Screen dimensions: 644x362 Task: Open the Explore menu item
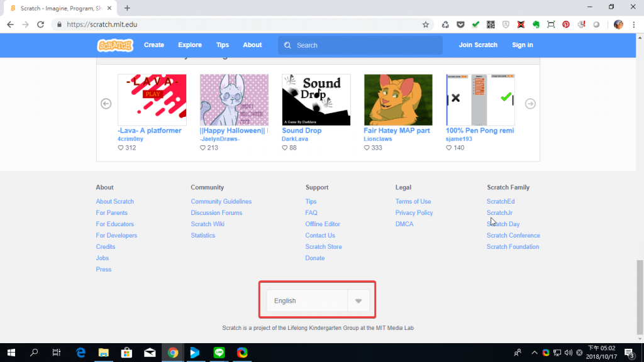190,45
